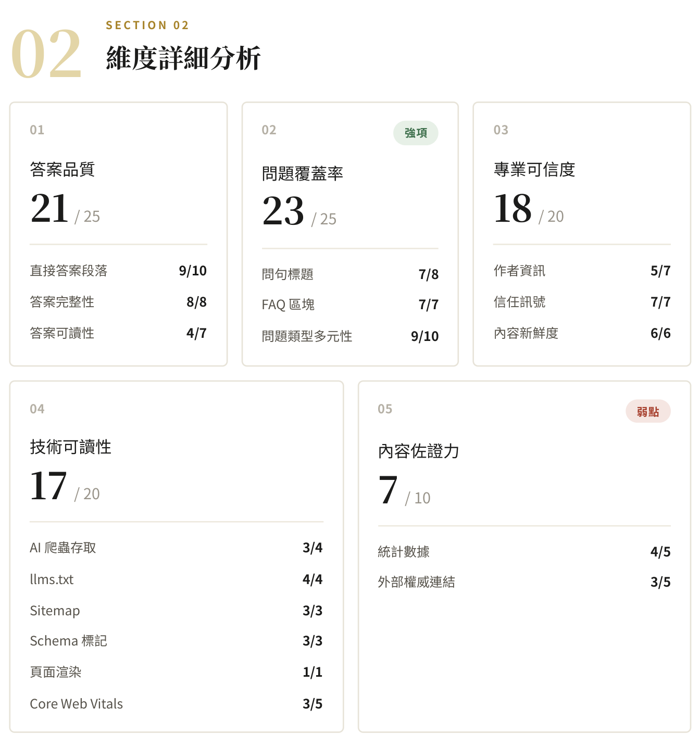The image size is (700, 747).
Task: Click the score 18 in 專業可信度
Action: pyautogui.click(x=513, y=208)
